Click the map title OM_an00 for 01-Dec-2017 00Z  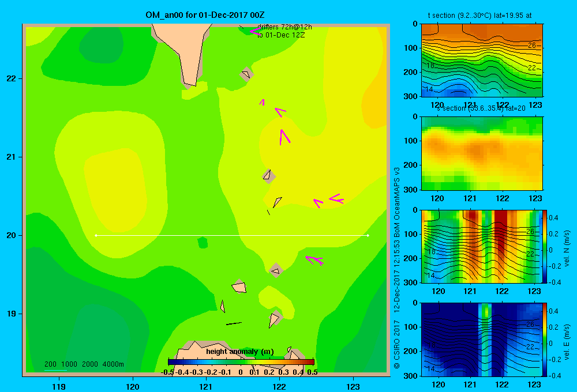coord(205,15)
